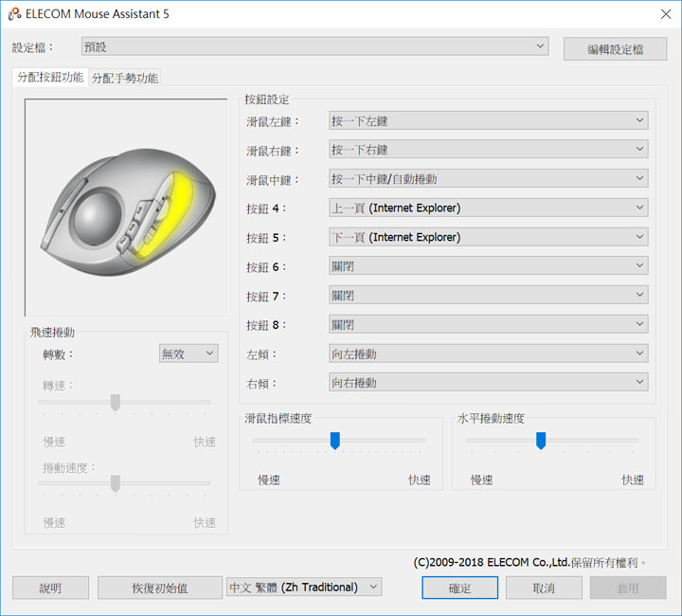Click the 編輯設定檔 button
This screenshot has height=616, width=682.
coord(615,49)
